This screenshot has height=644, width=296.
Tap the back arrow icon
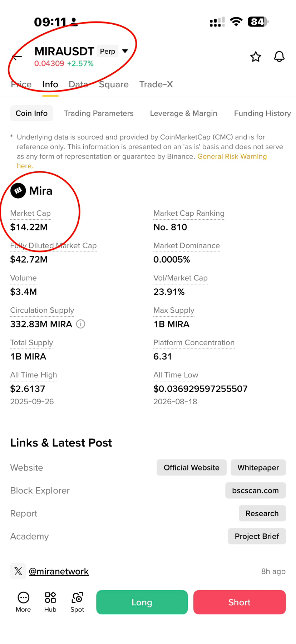tap(17, 57)
